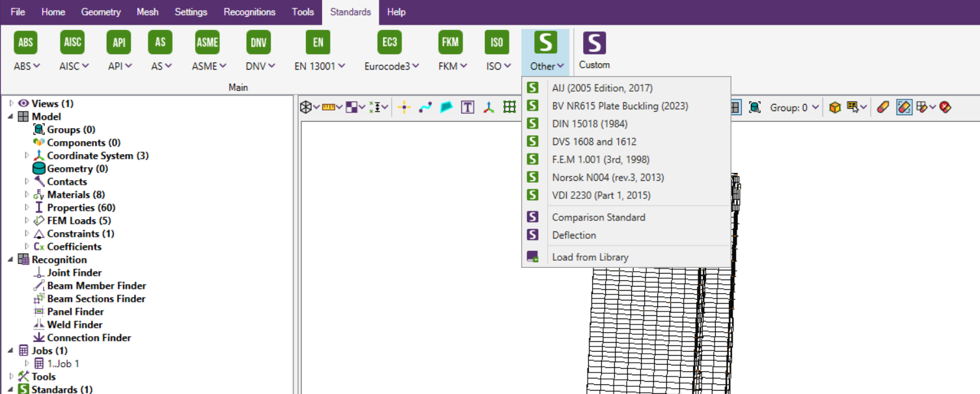Click the text label T icon

click(x=467, y=107)
